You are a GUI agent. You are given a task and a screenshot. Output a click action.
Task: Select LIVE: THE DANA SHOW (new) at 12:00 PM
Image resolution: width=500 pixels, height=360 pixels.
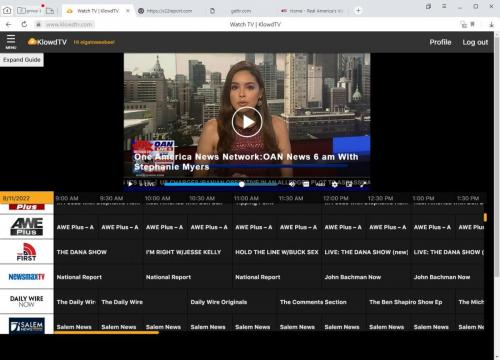point(367,252)
